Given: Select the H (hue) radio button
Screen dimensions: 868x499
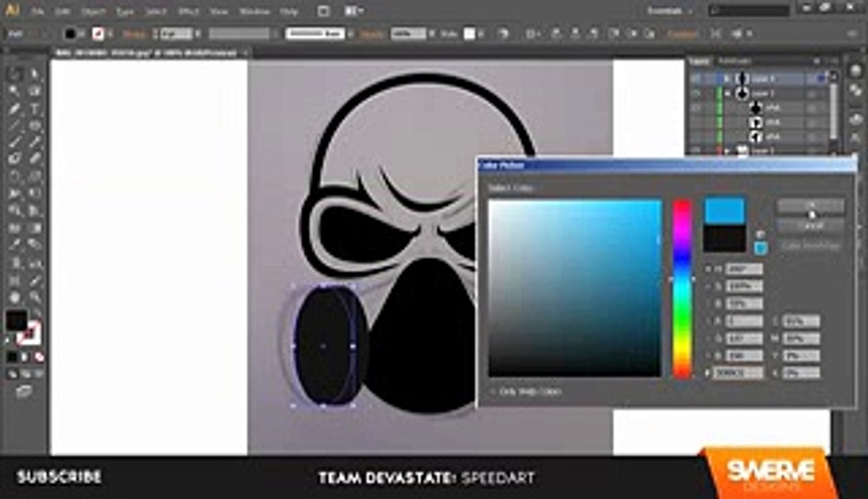Looking at the screenshot, I should pos(709,269).
